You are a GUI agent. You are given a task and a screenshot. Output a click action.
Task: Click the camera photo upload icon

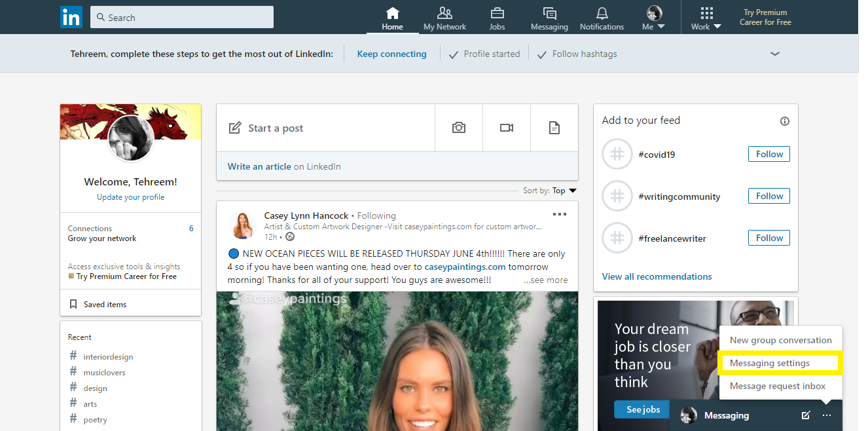tap(459, 128)
